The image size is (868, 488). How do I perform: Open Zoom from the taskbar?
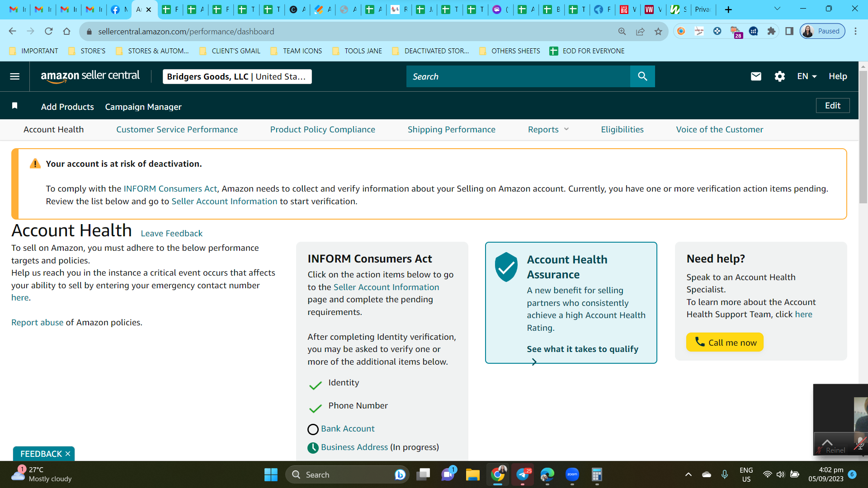click(572, 474)
